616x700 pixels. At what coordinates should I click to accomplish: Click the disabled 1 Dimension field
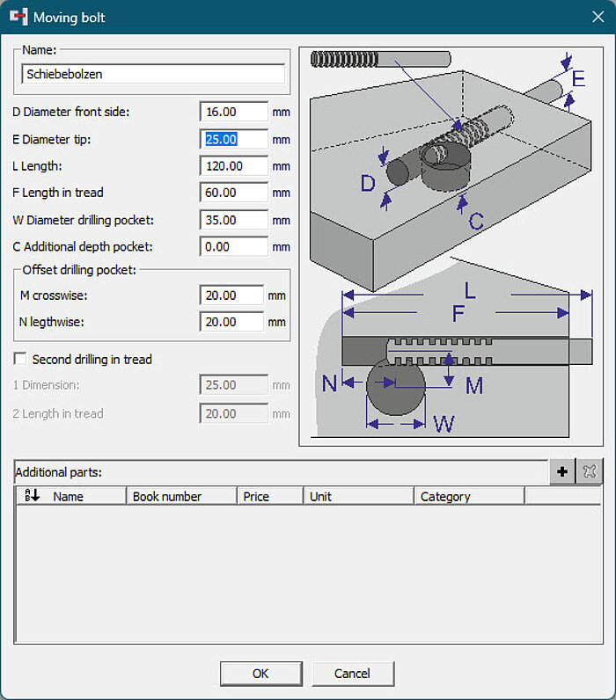(x=233, y=385)
